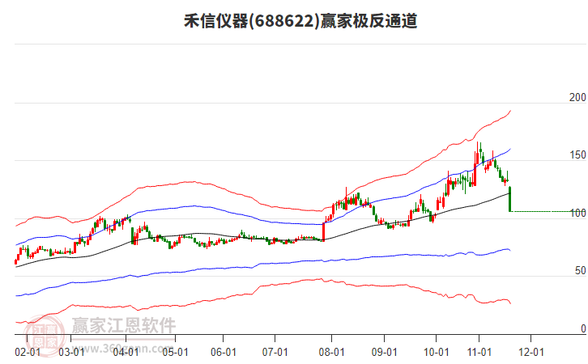Click the tall red candlestick before 08-01
The image size is (588, 364).
(x=324, y=232)
